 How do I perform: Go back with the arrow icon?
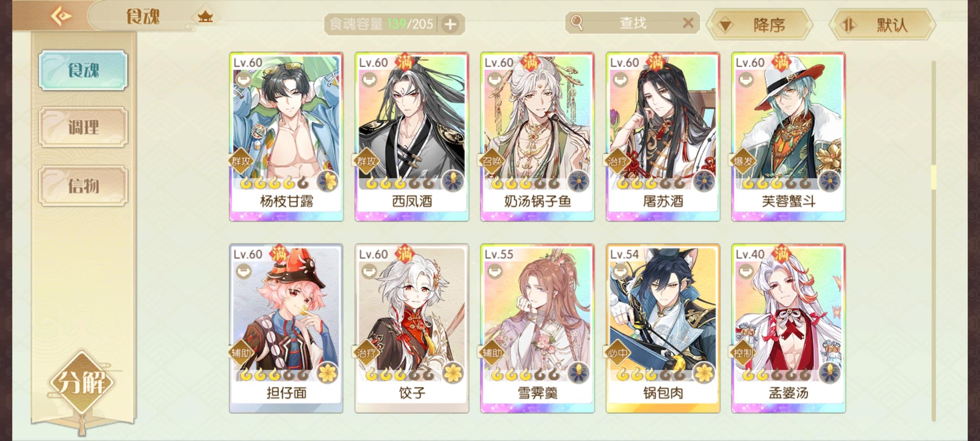click(x=61, y=16)
